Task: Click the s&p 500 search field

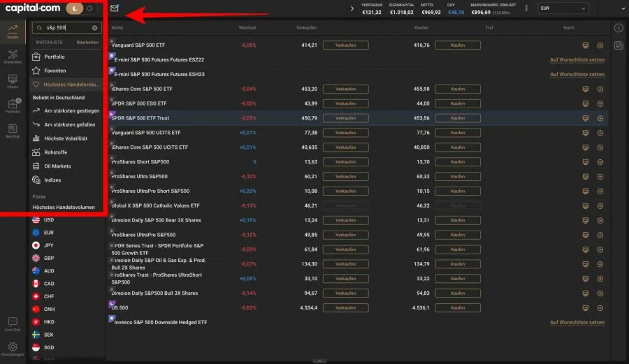Action: click(66, 28)
